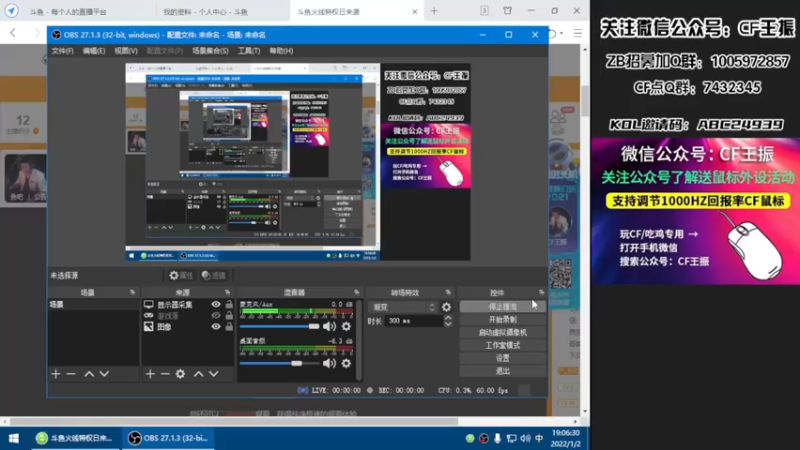This screenshot has height=450, width=800.
Task: Click the 退出 exit button
Action: [x=503, y=371]
